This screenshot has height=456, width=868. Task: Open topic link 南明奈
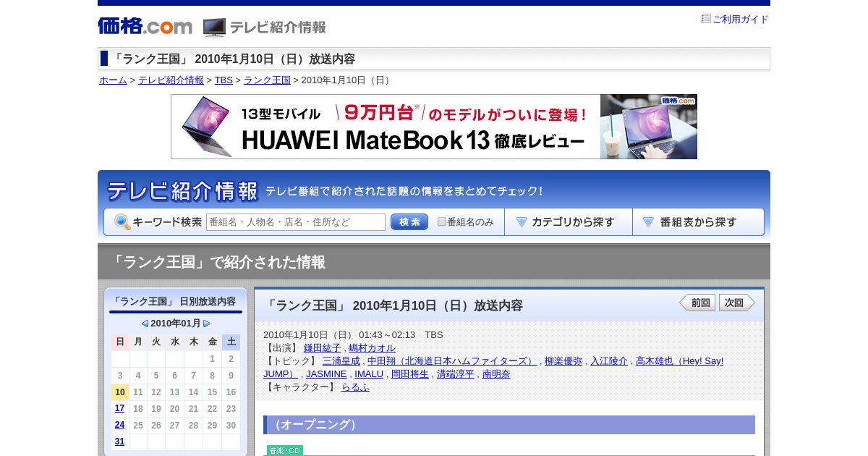click(496, 373)
